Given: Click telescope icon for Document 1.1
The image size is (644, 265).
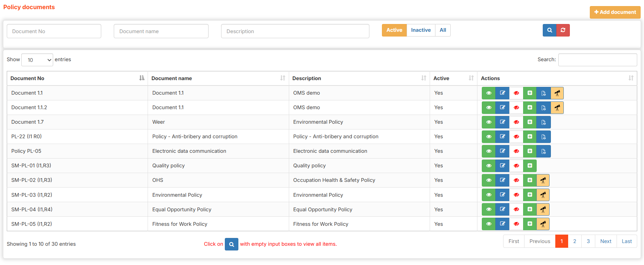Looking at the screenshot, I should click(x=557, y=93).
